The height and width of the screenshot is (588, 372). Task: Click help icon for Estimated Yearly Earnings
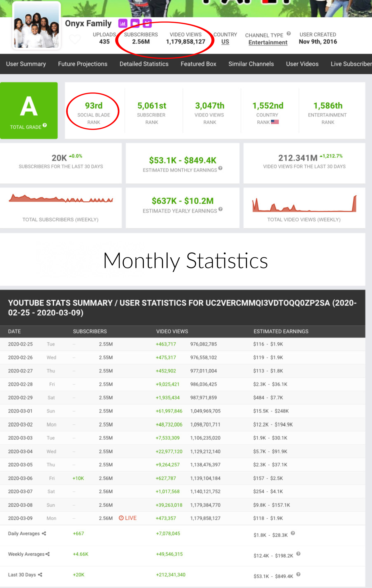coord(220,209)
